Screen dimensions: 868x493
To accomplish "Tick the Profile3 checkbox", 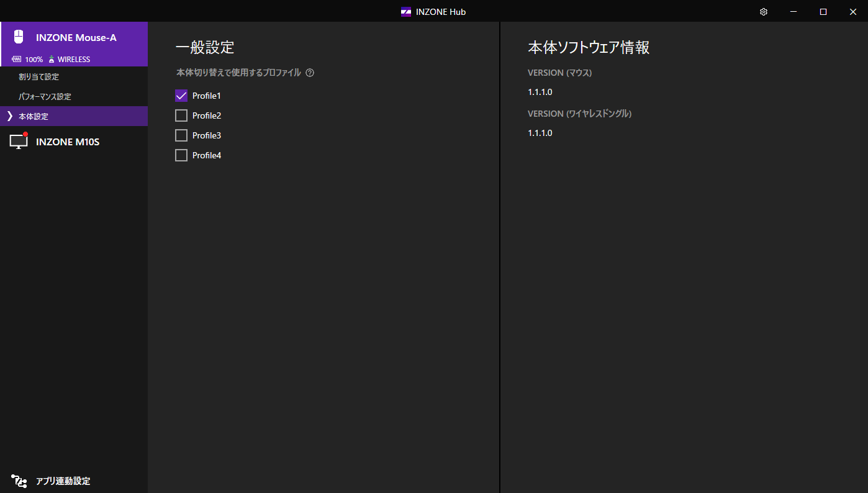I will [181, 135].
